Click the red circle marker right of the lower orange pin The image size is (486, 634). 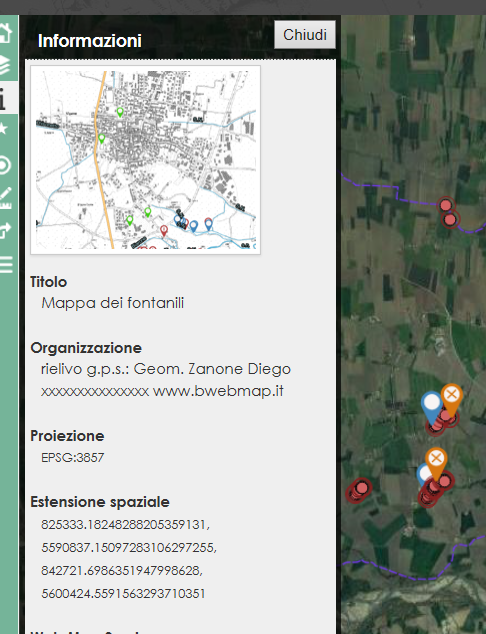445,481
